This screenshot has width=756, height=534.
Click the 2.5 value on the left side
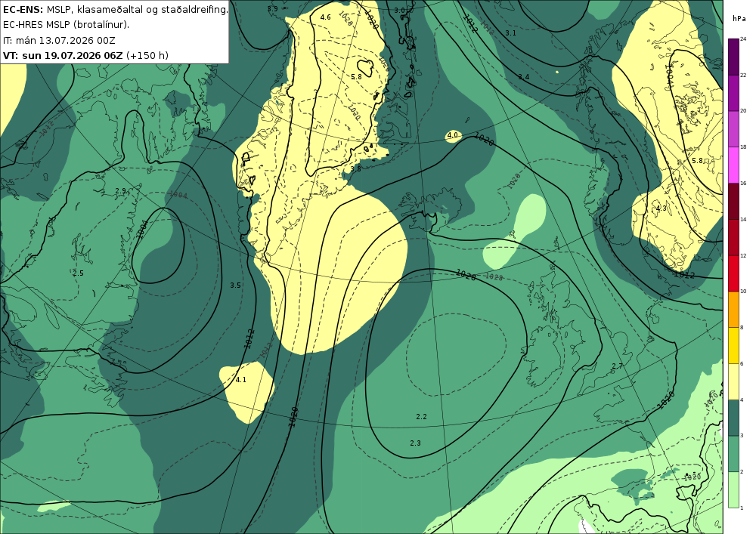click(78, 273)
